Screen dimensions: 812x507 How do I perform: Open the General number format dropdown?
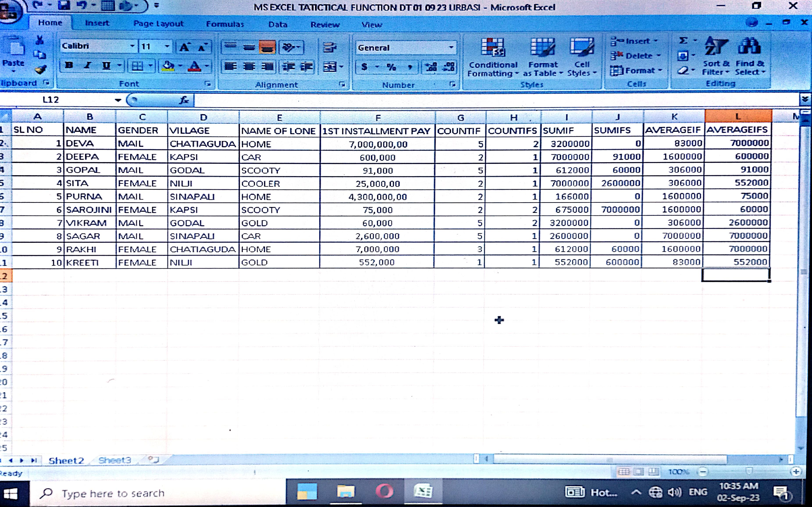(x=451, y=48)
